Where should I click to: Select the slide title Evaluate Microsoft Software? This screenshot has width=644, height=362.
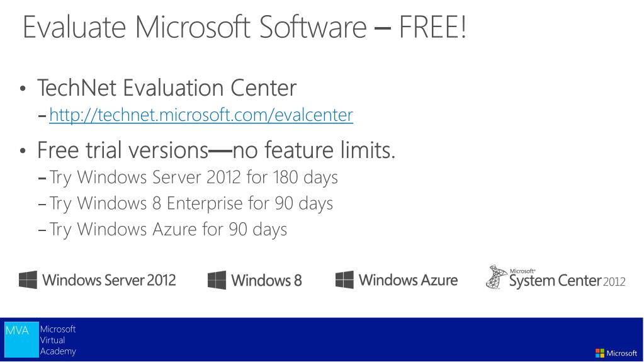244,27
